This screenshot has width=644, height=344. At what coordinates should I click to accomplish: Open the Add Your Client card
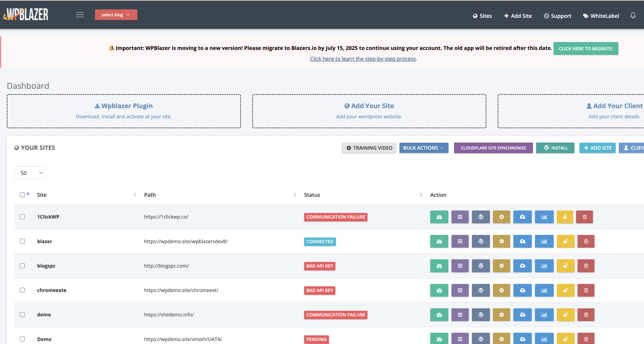(x=571, y=111)
